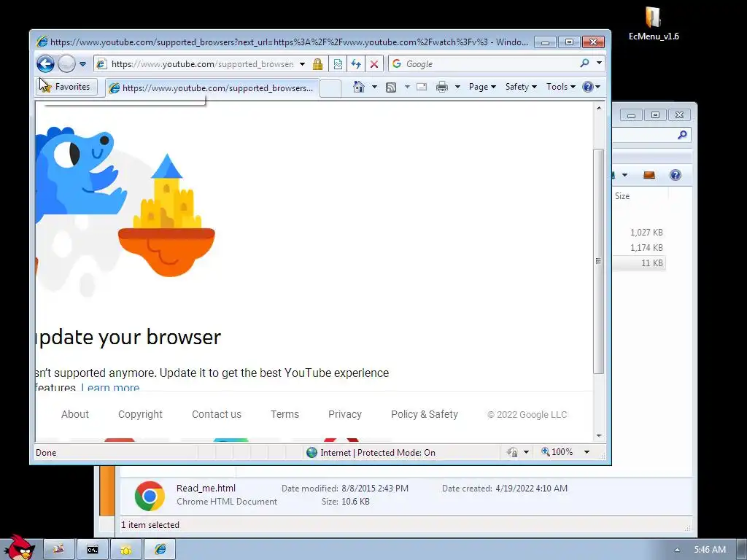Click the Print icon
747x560 pixels.
point(442,87)
